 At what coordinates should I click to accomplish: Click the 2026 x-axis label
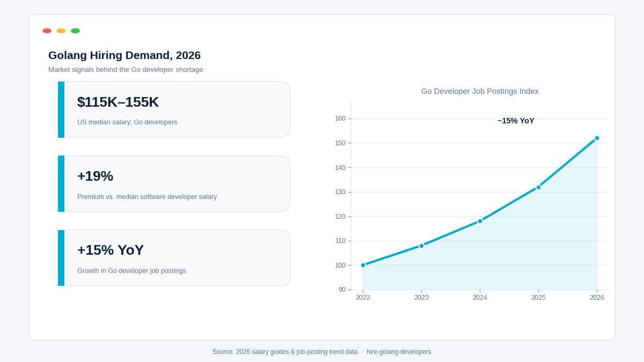tap(597, 298)
